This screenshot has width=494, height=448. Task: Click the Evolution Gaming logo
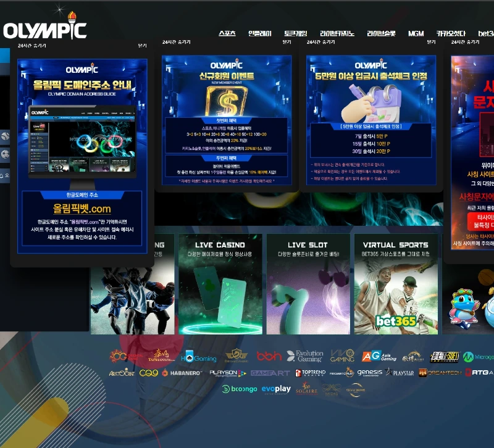coord(305,356)
